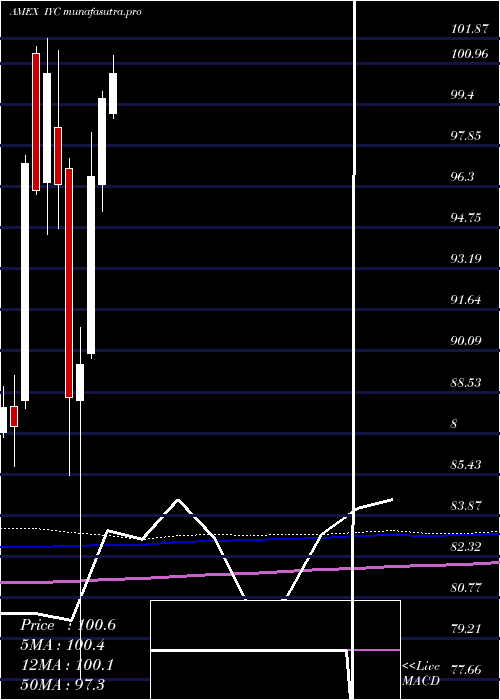Select the 12MA : 100.1 readout
This screenshot has width=500, height=700.
[68, 665]
